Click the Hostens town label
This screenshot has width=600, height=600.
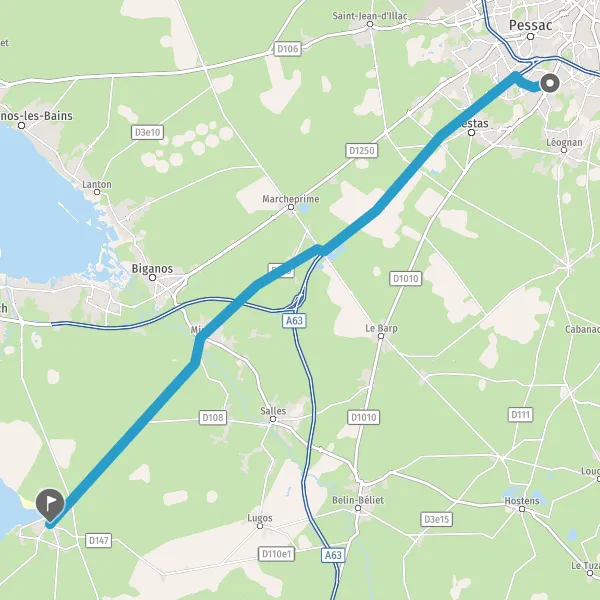point(522,501)
